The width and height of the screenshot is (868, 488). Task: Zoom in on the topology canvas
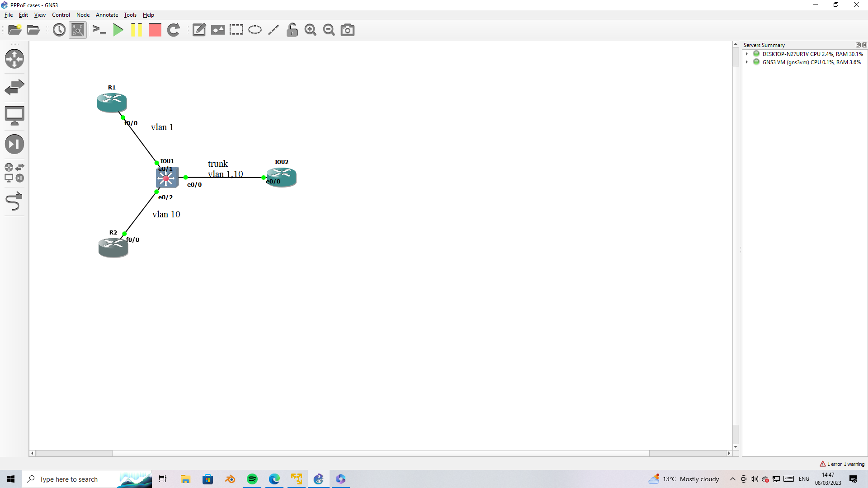click(311, 30)
